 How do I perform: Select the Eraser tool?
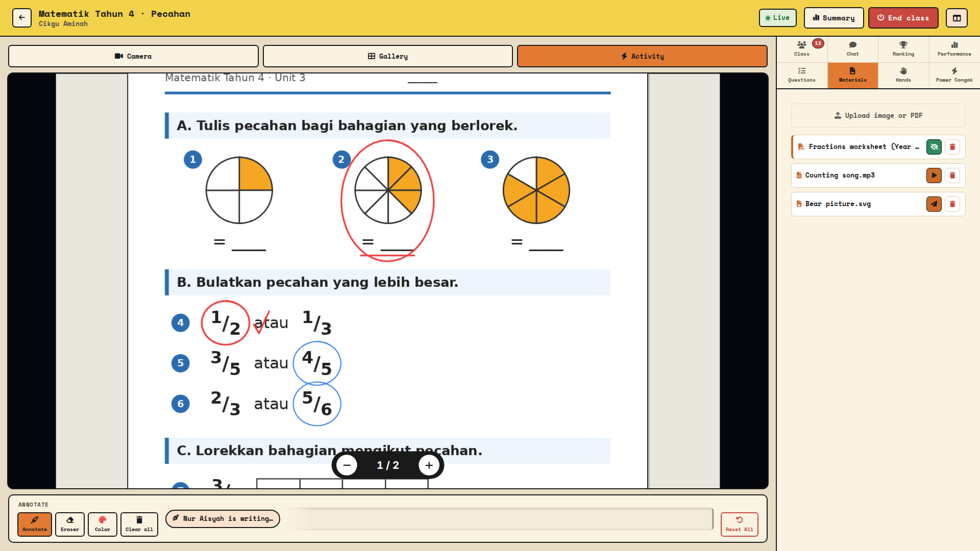pyautogui.click(x=70, y=524)
